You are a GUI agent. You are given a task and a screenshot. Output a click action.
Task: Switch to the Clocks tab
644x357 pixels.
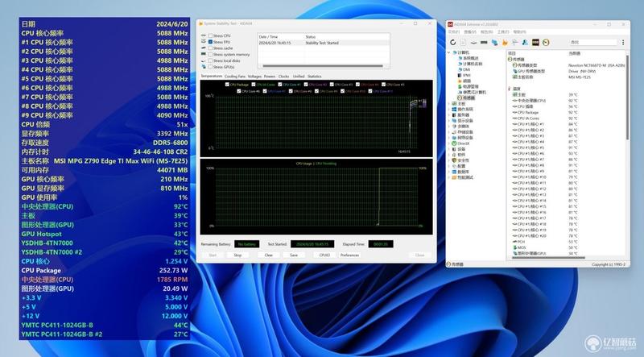[284, 77]
